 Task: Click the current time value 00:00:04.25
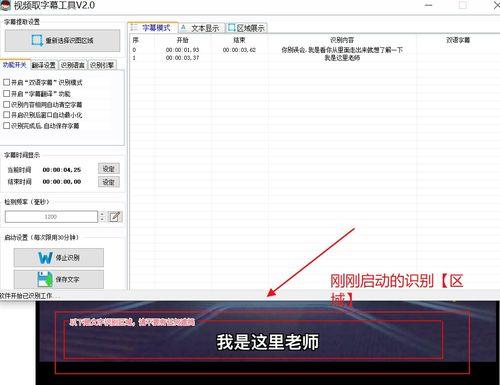[62, 170]
